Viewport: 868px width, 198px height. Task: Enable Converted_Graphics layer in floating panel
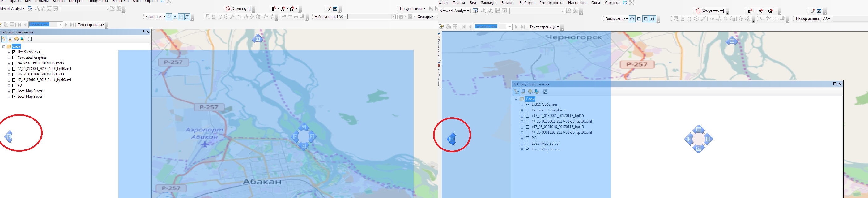[x=528, y=110]
